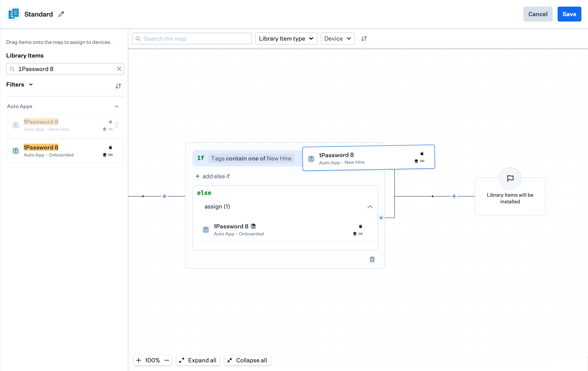588x371 pixels.
Task: Collapse the Auto Apps section
Action: click(116, 106)
